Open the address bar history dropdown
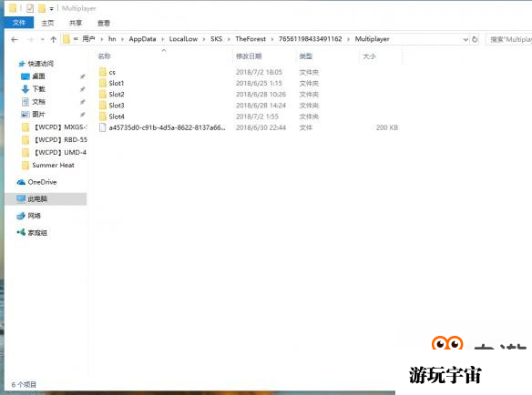This screenshot has height=395, width=532. (465, 40)
